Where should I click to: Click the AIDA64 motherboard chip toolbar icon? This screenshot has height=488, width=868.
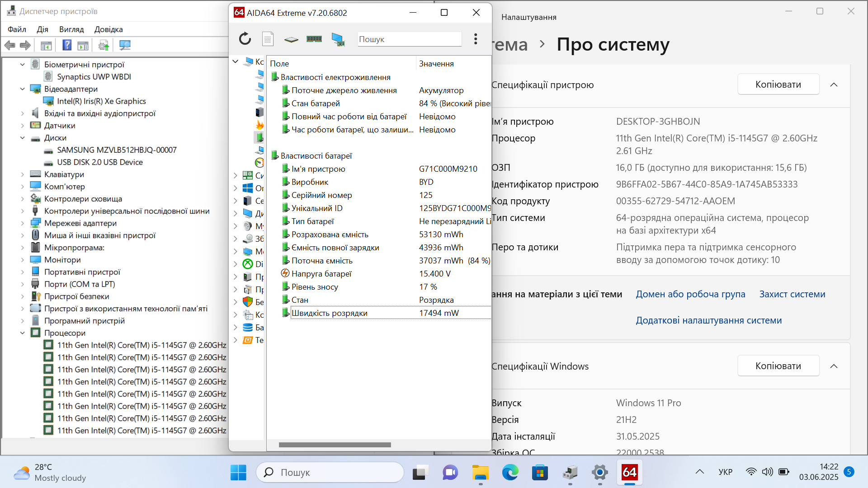291,39
